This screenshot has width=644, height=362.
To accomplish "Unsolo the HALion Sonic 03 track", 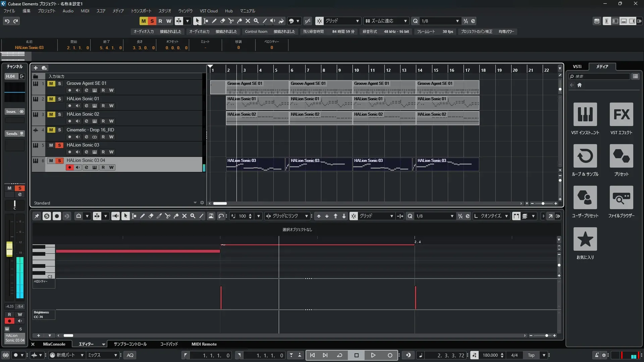I will 59,145.
